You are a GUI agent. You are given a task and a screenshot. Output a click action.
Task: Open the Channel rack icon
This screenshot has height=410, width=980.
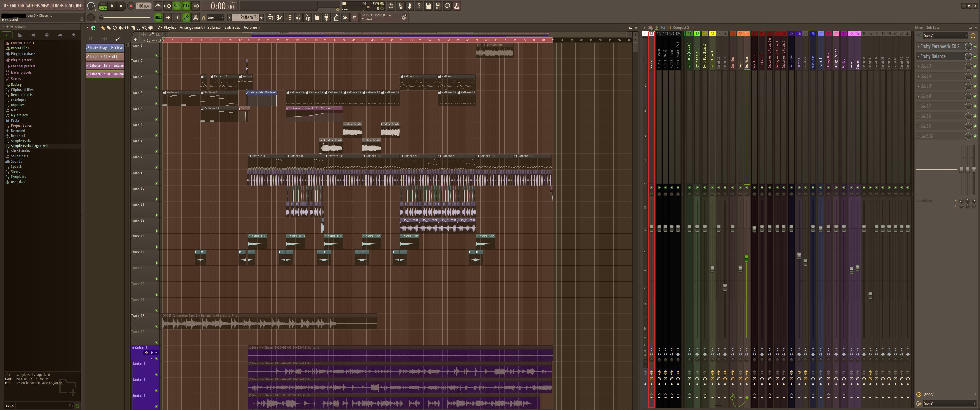(x=289, y=17)
